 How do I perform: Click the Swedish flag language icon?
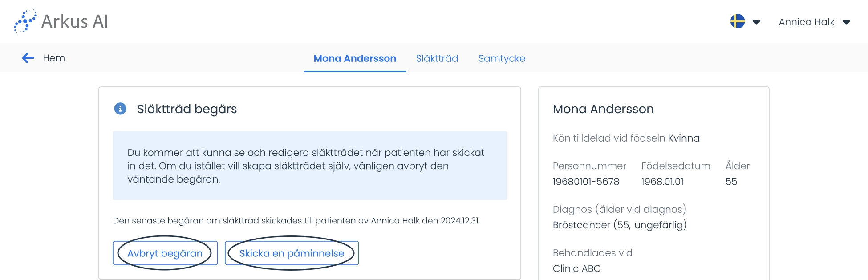[x=738, y=21]
